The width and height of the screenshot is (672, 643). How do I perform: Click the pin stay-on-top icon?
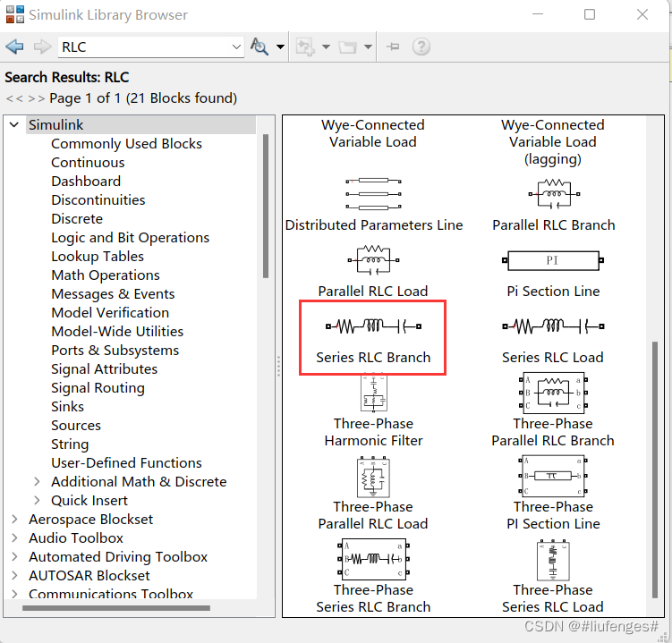coord(393,47)
